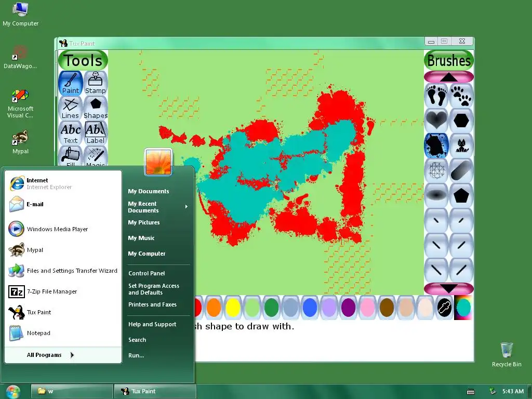
Task: Click the on-screen keyboard tray icon
Action: (x=471, y=392)
